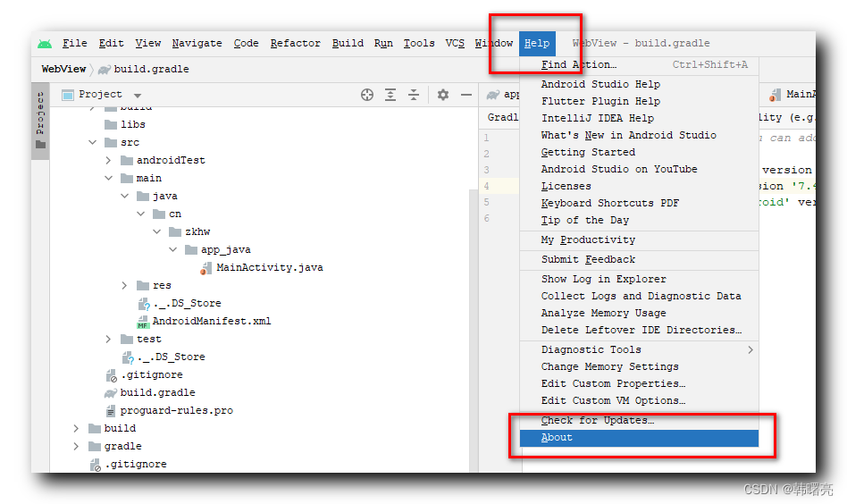
Task: Open the VCS menu
Action: (x=455, y=43)
